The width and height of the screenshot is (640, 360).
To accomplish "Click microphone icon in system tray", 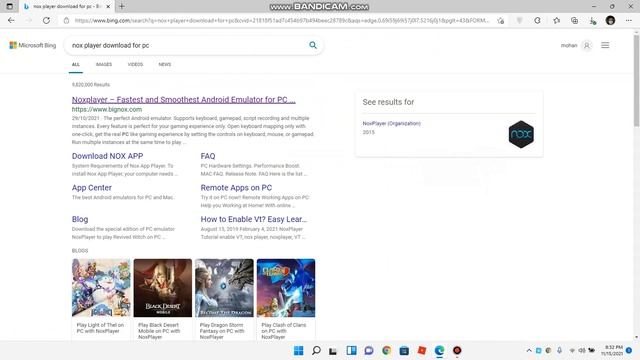I will pyautogui.click(x=560, y=351).
